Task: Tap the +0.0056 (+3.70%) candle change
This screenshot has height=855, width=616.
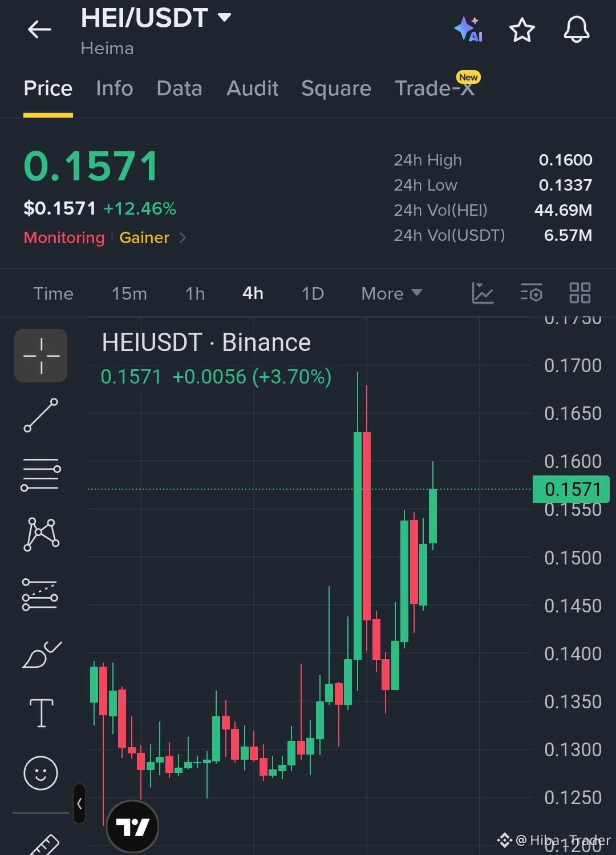Action: [x=252, y=377]
